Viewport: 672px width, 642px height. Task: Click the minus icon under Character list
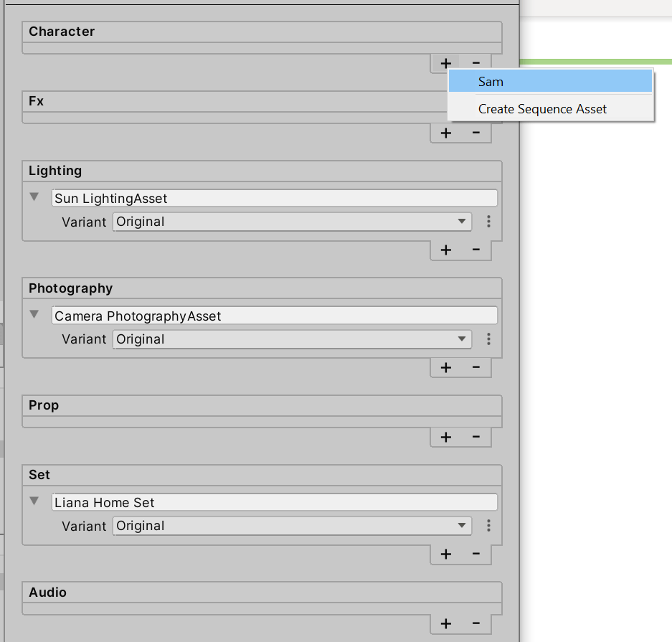click(475, 63)
